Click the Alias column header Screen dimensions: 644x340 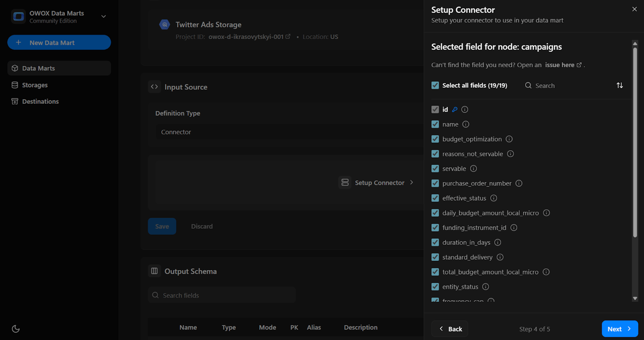314,327
